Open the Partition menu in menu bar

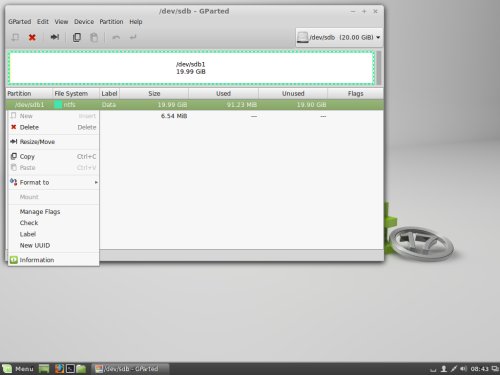click(111, 22)
